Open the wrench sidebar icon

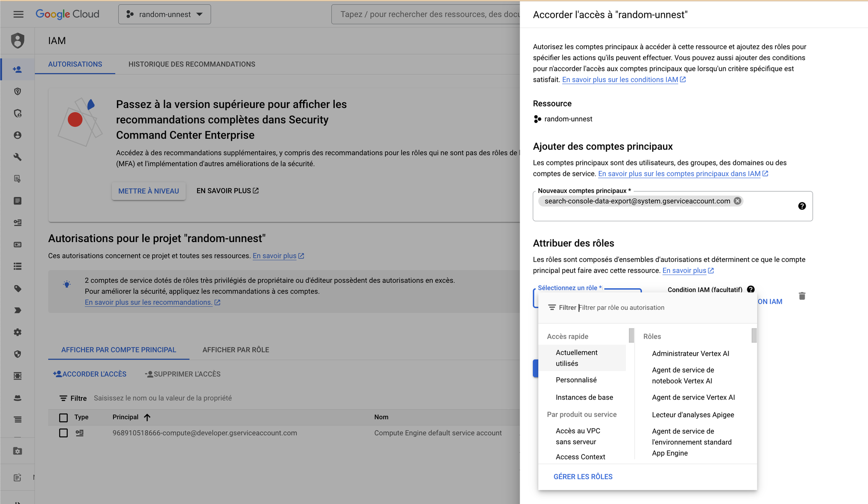click(17, 157)
